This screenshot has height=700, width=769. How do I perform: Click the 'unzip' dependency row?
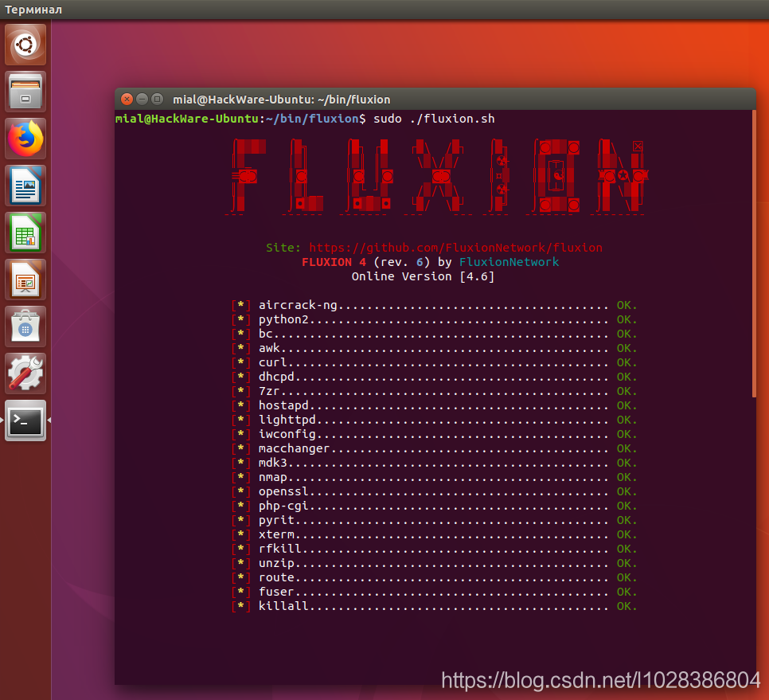435,563
